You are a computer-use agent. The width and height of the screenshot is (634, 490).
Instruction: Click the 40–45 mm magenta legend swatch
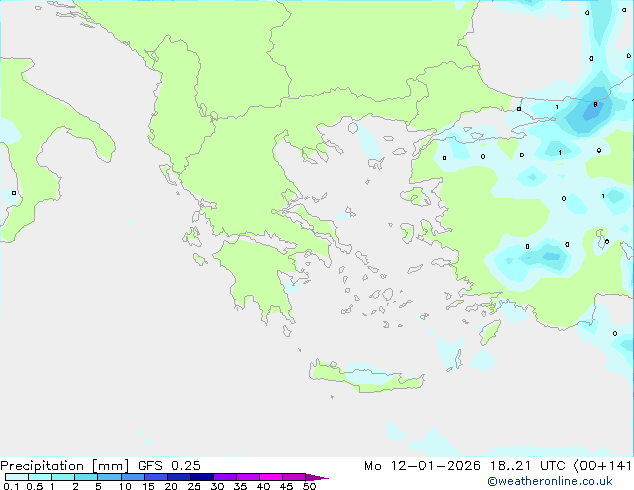271,477
